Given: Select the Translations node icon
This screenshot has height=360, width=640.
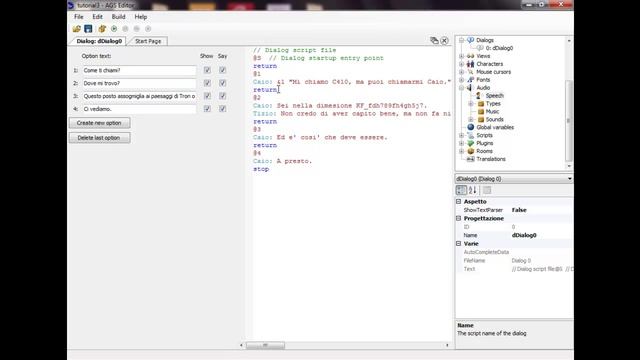Looking at the screenshot, I should pos(471,159).
